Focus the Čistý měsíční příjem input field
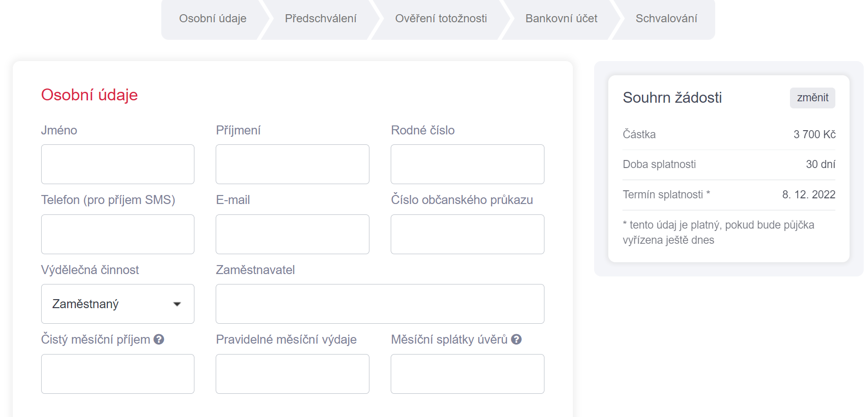 point(118,374)
